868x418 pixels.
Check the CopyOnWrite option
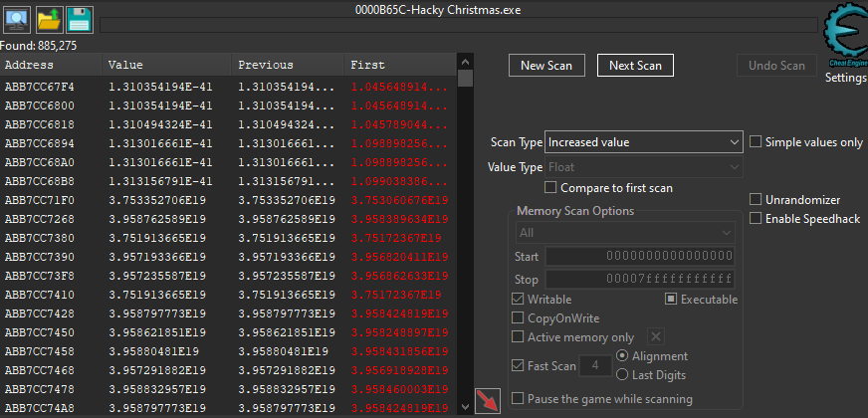[x=555, y=318]
